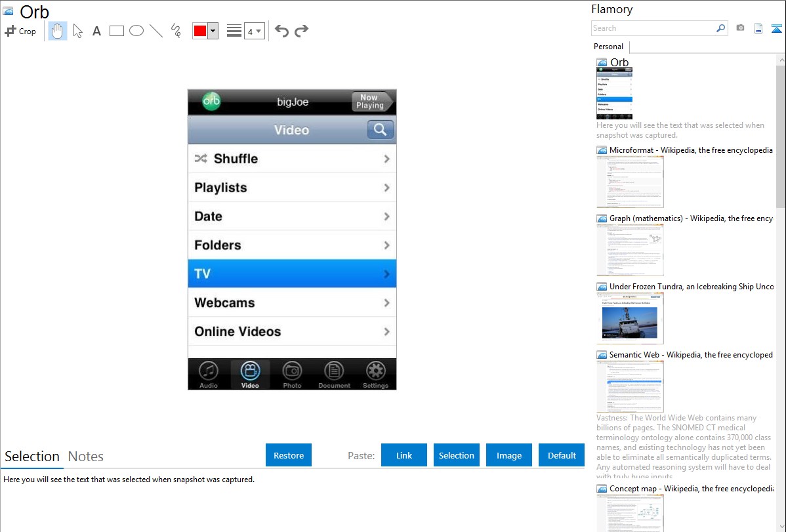The width and height of the screenshot is (786, 532).
Task: Open the Concept map snapshot thumbnail
Action: [630, 513]
